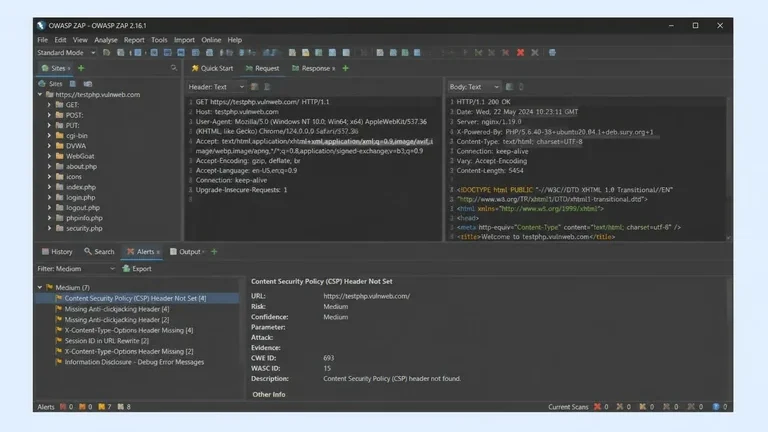Click the 'HTTP/1.1 200 OK' response line
768x432 pixels.
[483, 102]
